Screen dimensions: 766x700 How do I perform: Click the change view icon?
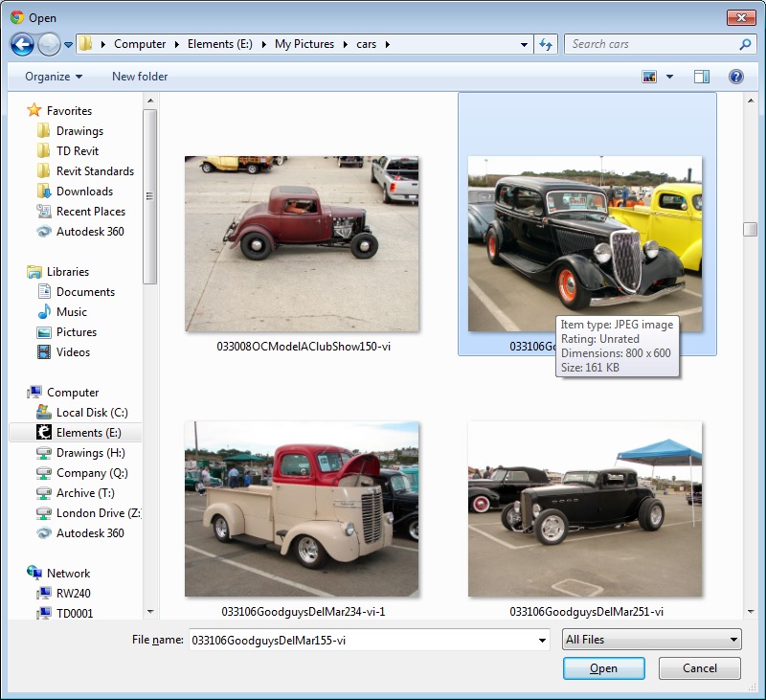tap(650, 77)
